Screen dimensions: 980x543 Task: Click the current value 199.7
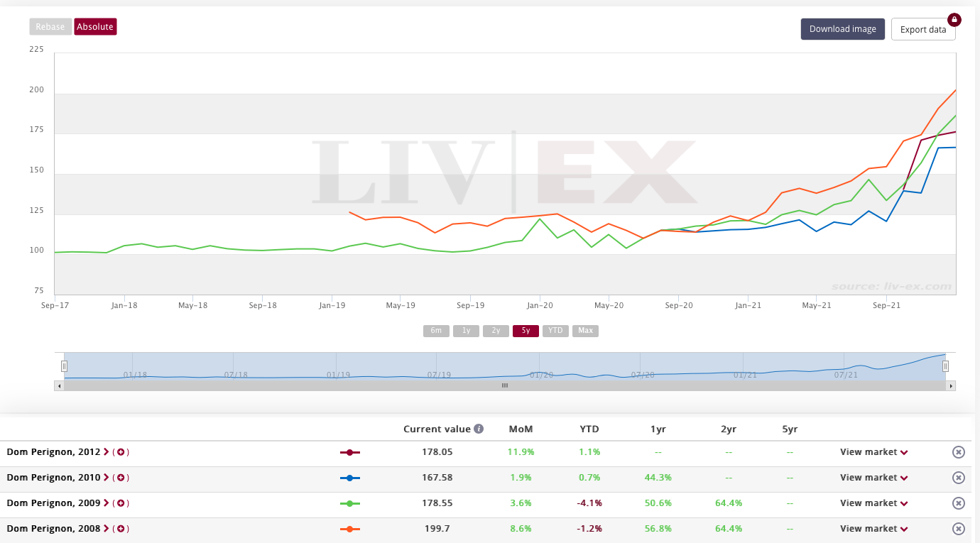coord(438,529)
